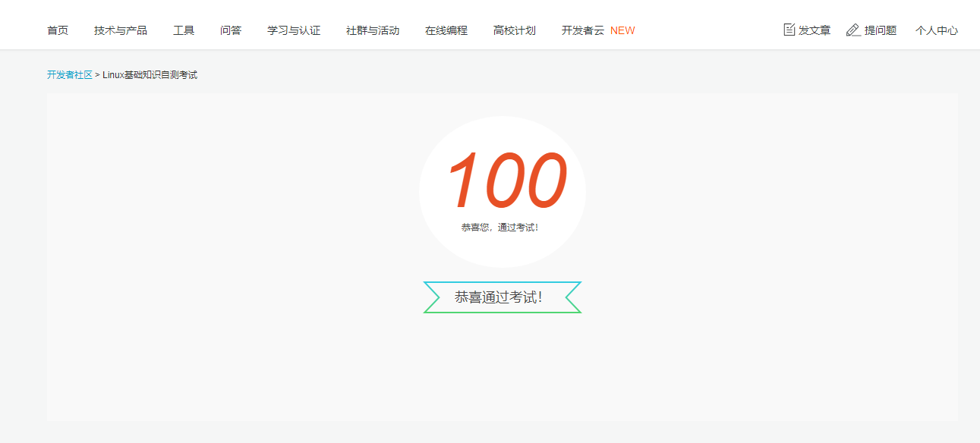
Task: Go to the 问答 section
Action: coord(231,30)
